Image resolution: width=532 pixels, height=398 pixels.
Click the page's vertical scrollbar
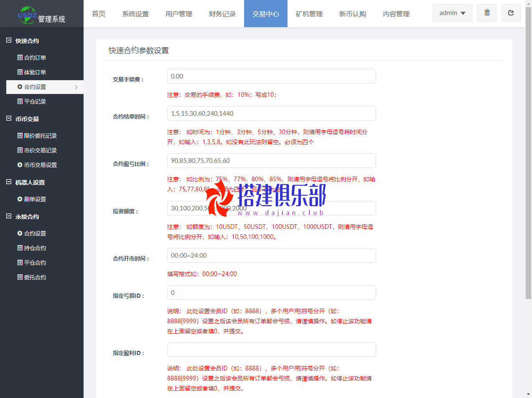point(528,167)
